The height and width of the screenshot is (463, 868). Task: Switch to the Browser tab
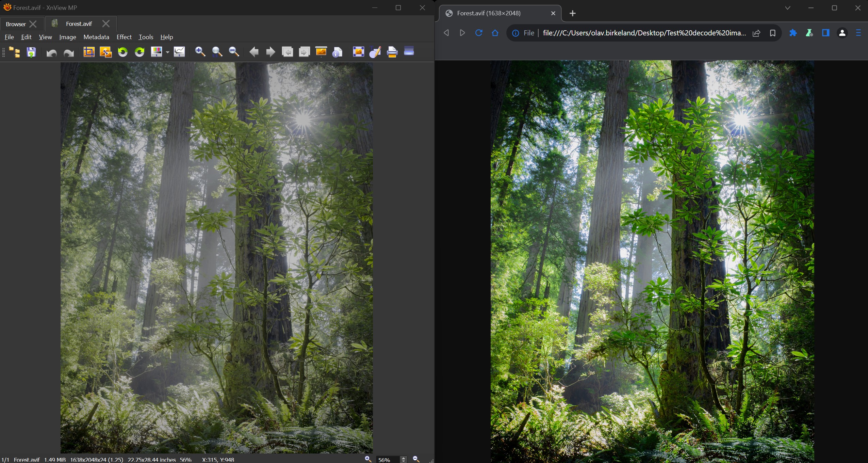(x=16, y=24)
